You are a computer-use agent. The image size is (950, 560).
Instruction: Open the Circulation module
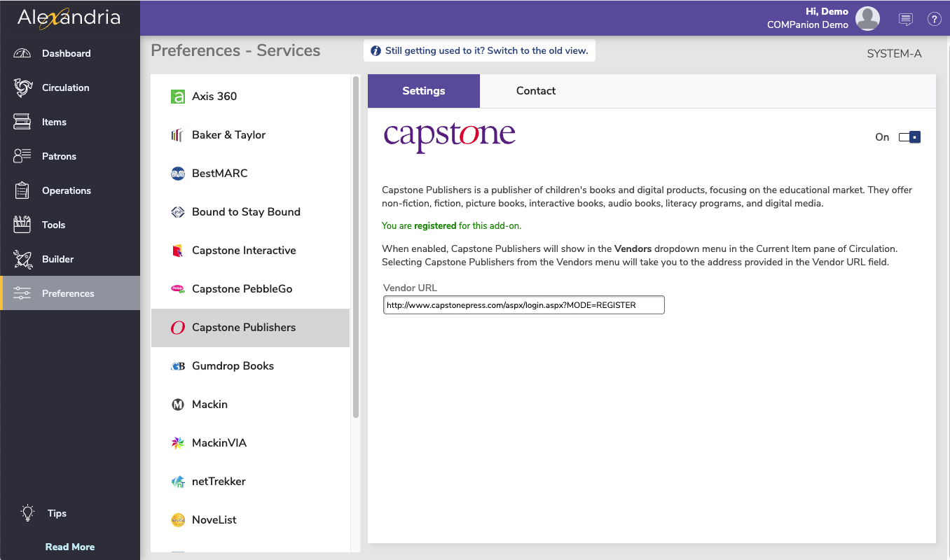coord(67,87)
